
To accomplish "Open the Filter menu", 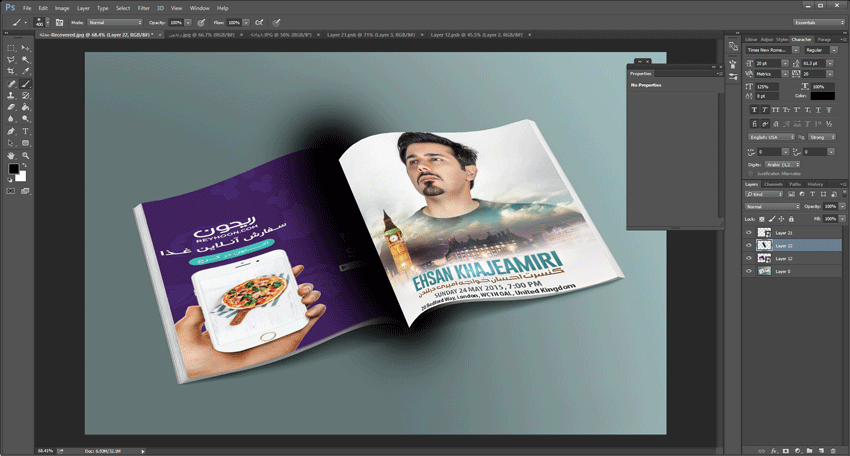I will click(x=144, y=8).
